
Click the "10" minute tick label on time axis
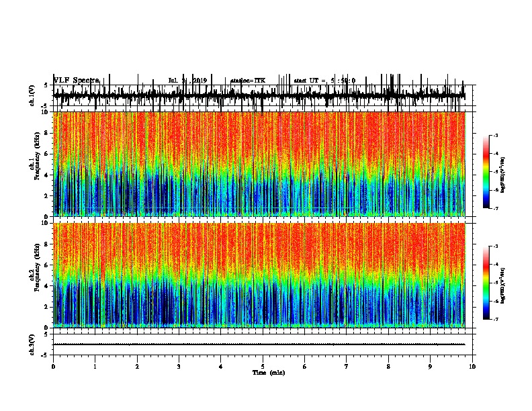click(472, 367)
